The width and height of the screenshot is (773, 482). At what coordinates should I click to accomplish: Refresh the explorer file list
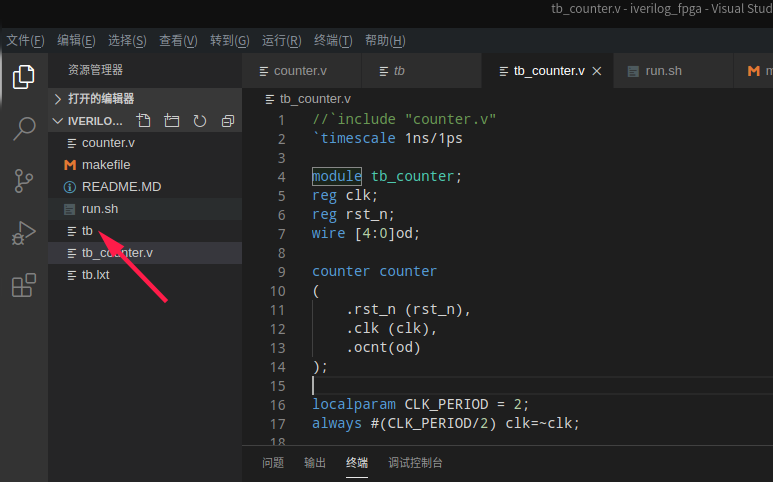tap(200, 121)
